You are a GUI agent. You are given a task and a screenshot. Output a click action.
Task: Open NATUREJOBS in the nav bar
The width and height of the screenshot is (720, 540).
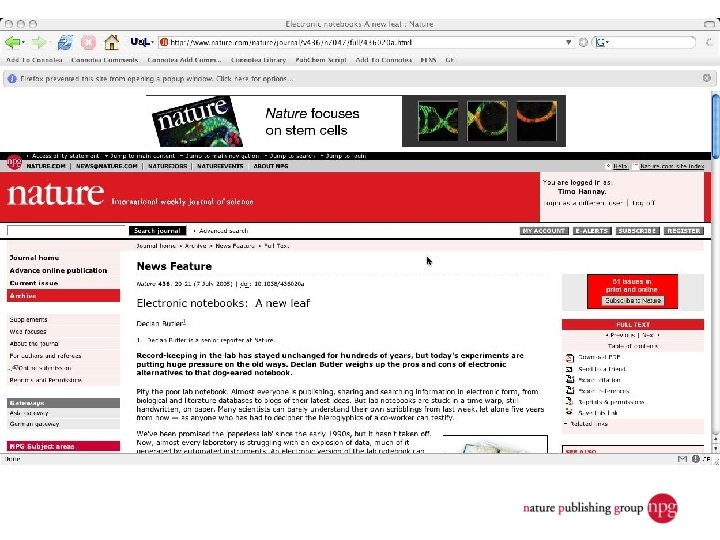(167, 166)
